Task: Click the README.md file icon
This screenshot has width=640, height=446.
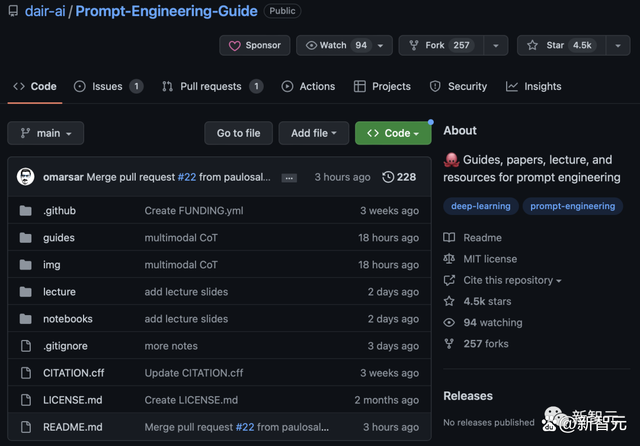Action: [26, 427]
